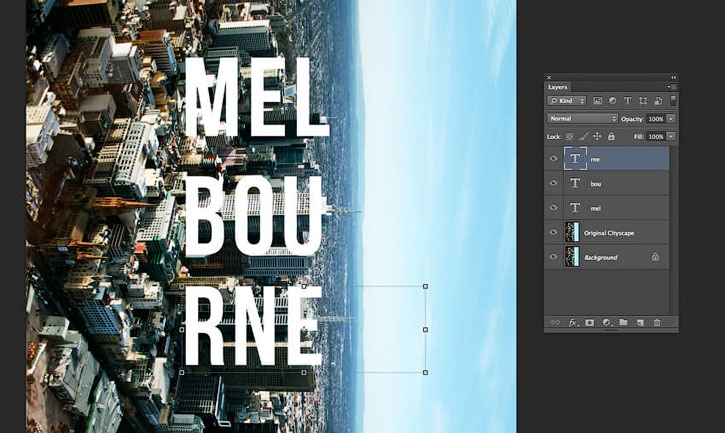Open the Normal blend mode dropdown
The width and height of the screenshot is (725, 433).
point(583,118)
